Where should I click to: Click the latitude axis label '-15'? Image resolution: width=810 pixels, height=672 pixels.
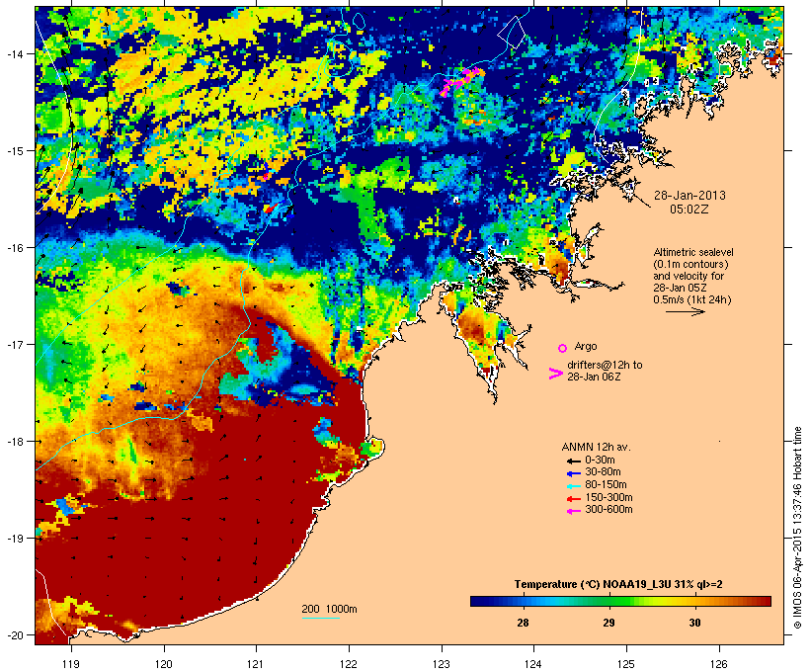14,151
